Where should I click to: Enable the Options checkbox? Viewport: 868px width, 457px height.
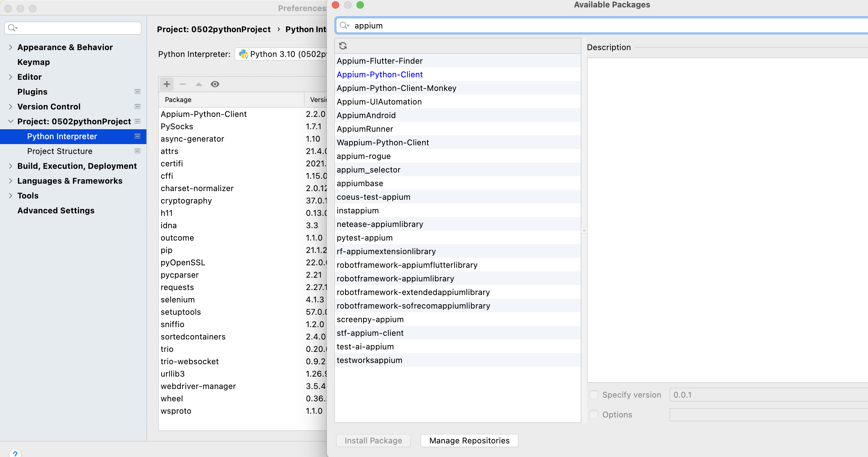point(593,415)
